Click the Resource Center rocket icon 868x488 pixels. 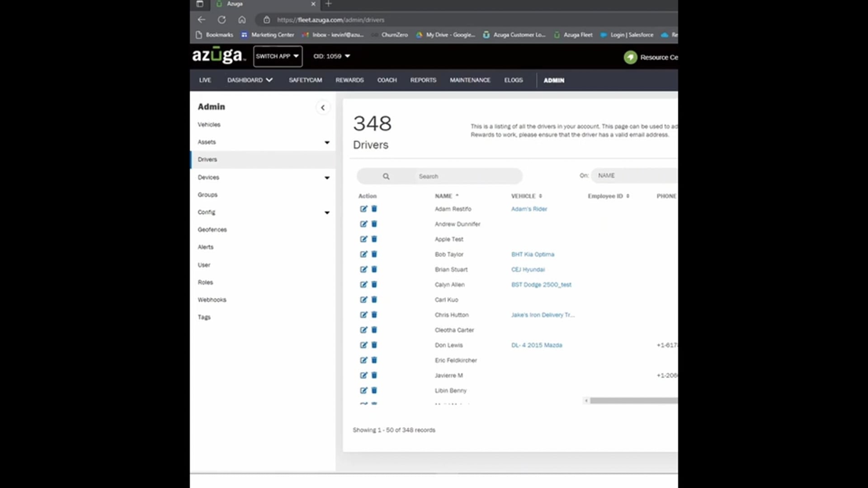coord(630,57)
